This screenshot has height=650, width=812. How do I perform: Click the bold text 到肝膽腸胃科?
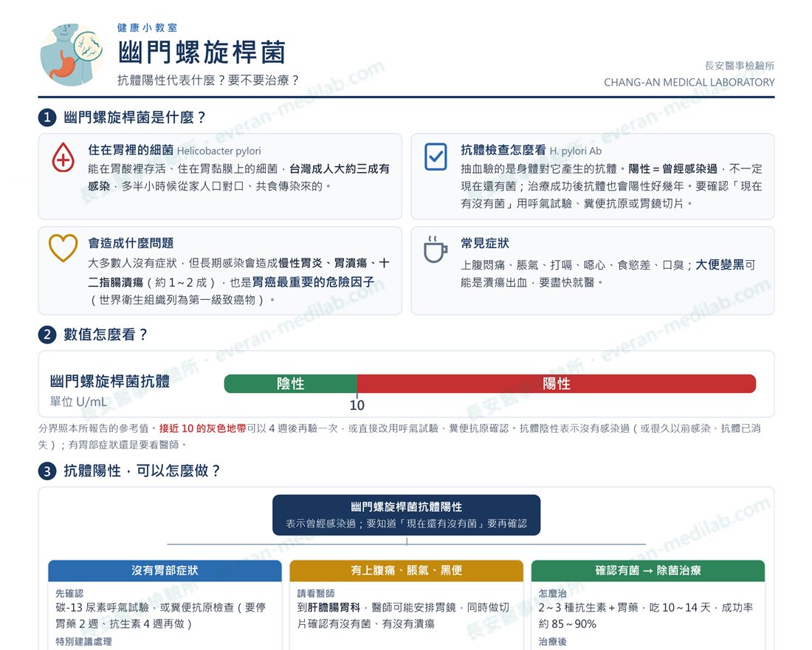pos(328,607)
